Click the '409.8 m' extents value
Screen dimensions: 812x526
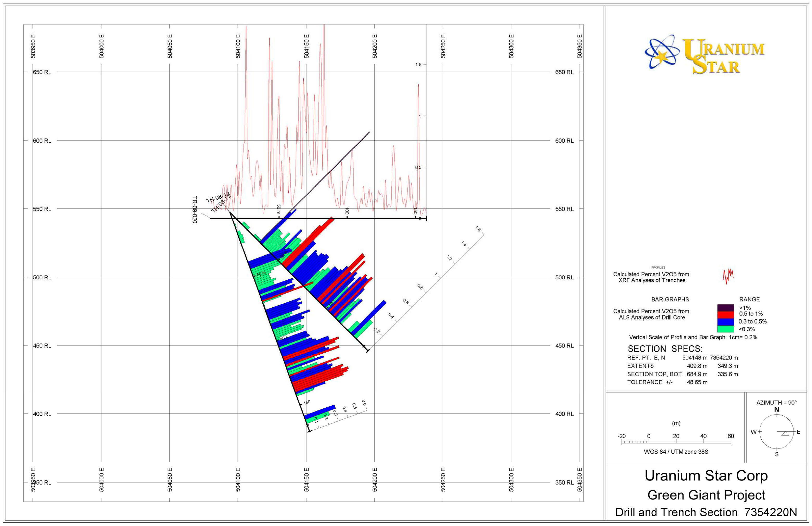(697, 366)
